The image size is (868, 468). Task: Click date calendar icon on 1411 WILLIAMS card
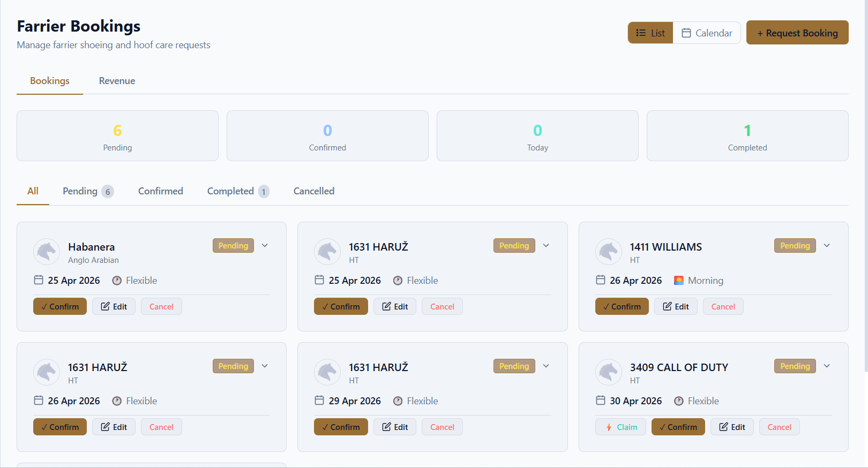[x=601, y=280]
